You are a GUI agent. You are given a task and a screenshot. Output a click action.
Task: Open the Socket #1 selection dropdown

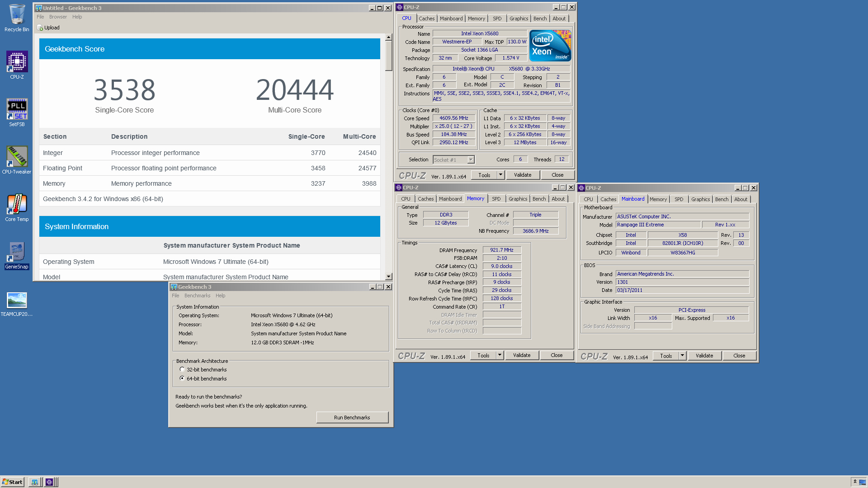pyautogui.click(x=471, y=160)
